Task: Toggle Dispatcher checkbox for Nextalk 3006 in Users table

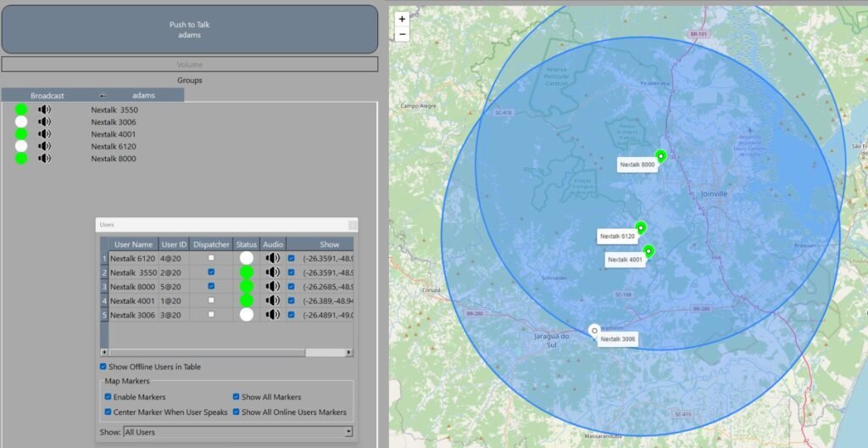Action: pyautogui.click(x=211, y=315)
